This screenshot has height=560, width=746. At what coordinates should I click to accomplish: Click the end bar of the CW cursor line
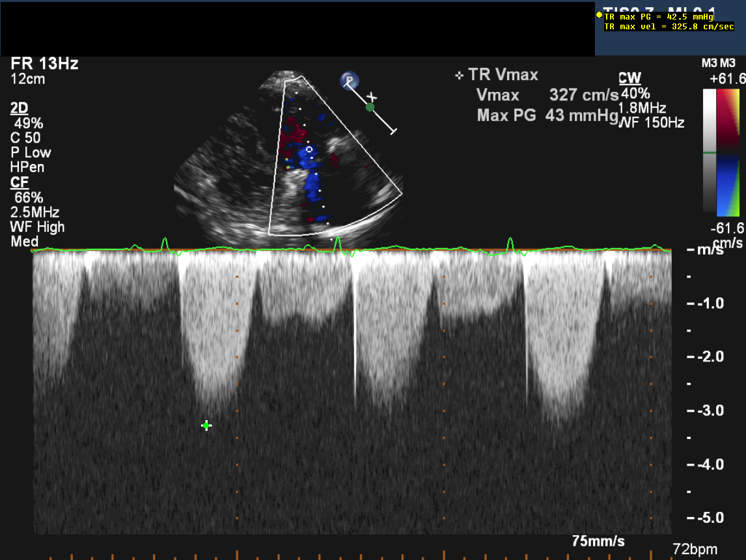(x=393, y=132)
